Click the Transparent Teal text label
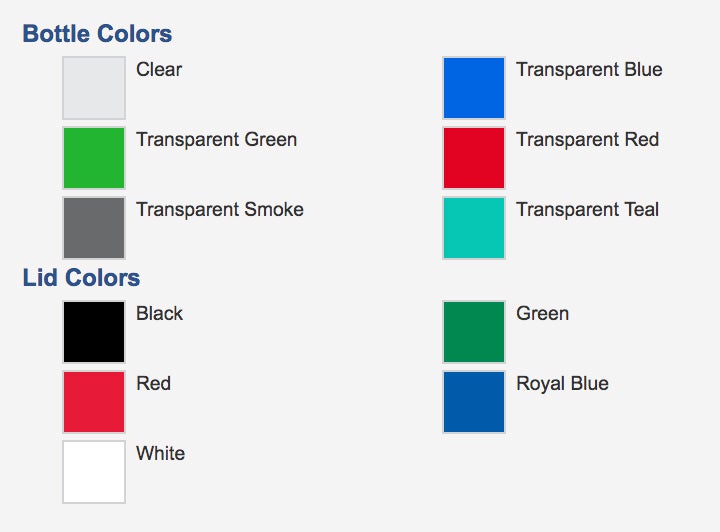Viewport: 720px width, 532px height. tap(587, 209)
